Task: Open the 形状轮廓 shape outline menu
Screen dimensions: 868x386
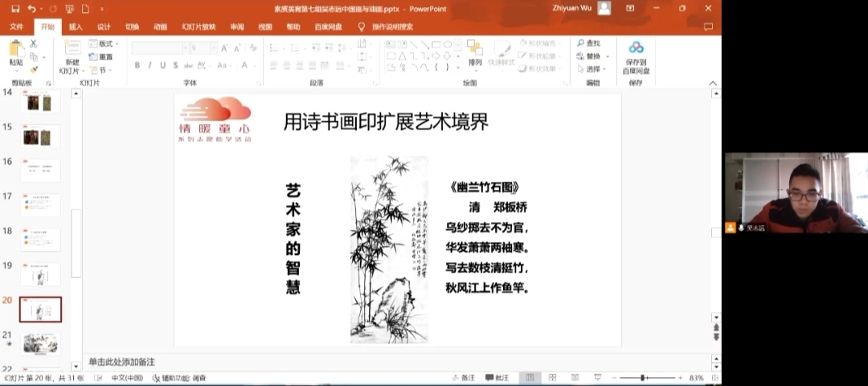Action: (x=540, y=56)
